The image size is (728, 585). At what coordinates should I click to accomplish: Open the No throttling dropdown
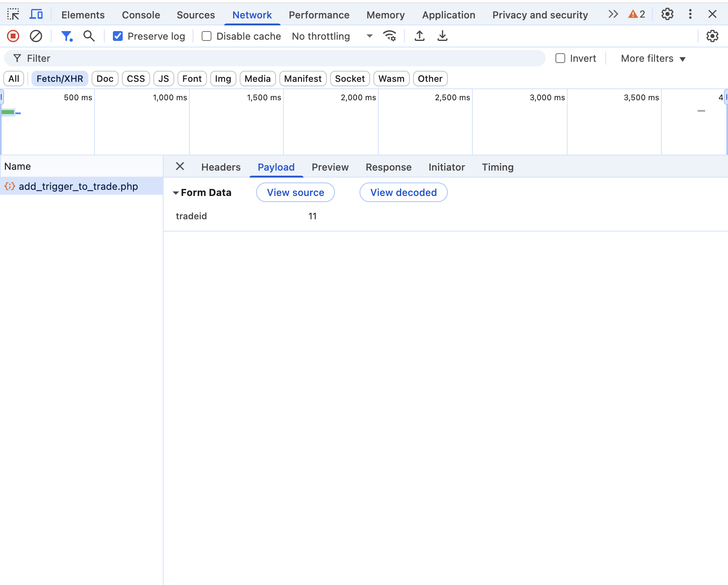coord(332,36)
